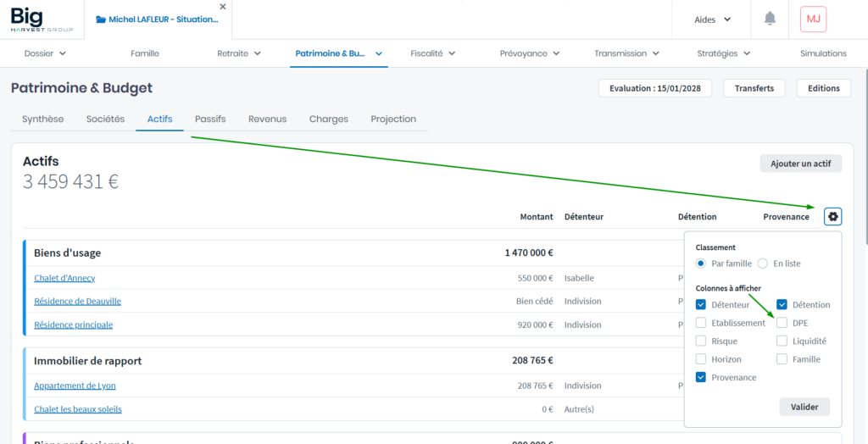Open the notifications bell icon

(x=770, y=19)
